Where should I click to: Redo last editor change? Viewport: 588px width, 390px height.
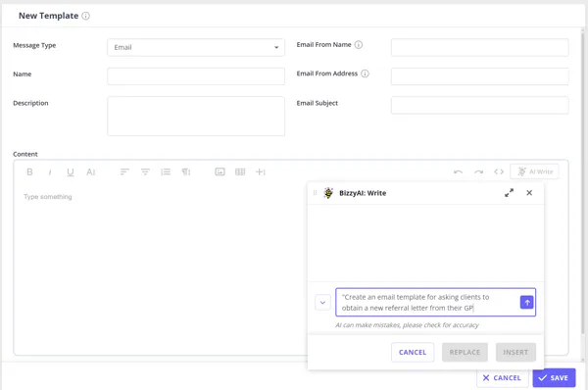coord(478,171)
